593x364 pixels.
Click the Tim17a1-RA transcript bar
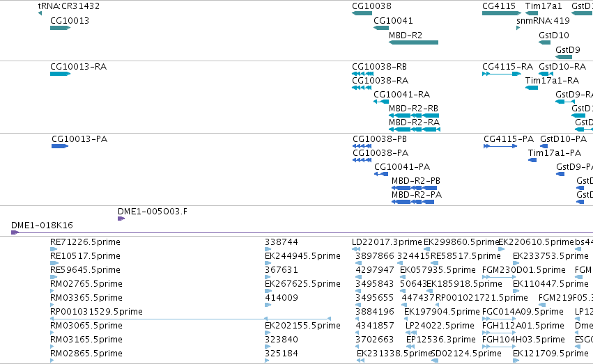pos(532,88)
